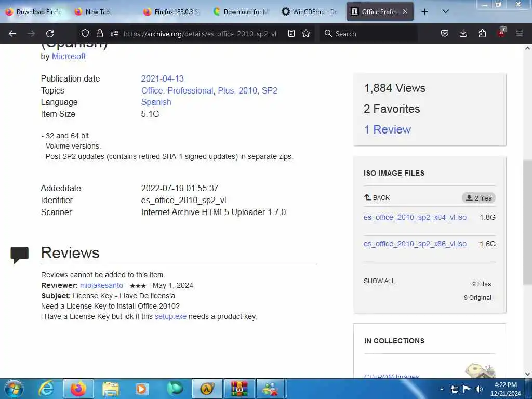
Task: Open the Spanish language link
Action: [156, 102]
